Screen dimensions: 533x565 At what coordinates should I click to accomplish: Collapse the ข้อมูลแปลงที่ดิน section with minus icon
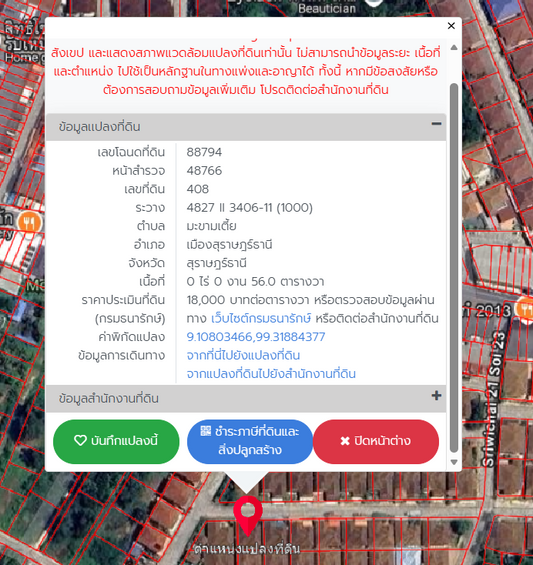[436, 124]
